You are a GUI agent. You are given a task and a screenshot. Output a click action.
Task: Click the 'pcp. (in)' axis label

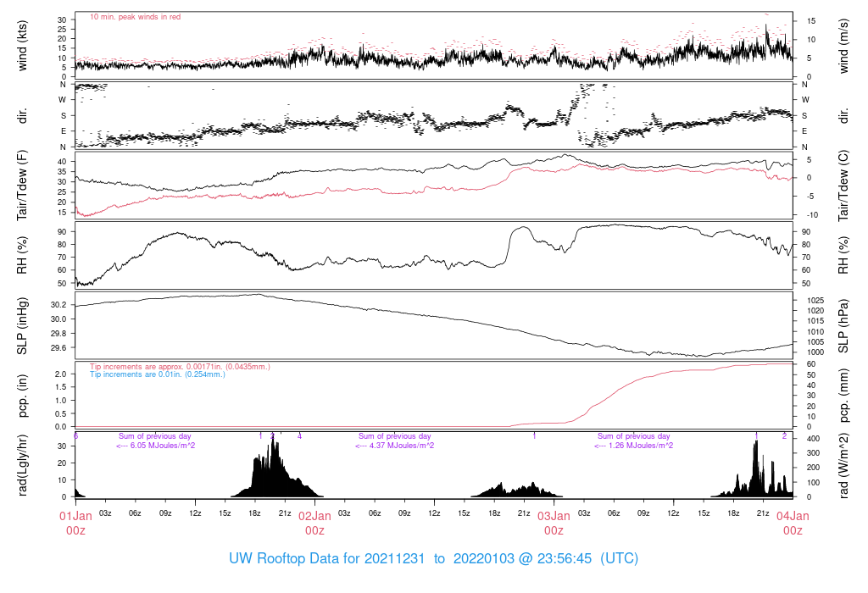point(22,396)
